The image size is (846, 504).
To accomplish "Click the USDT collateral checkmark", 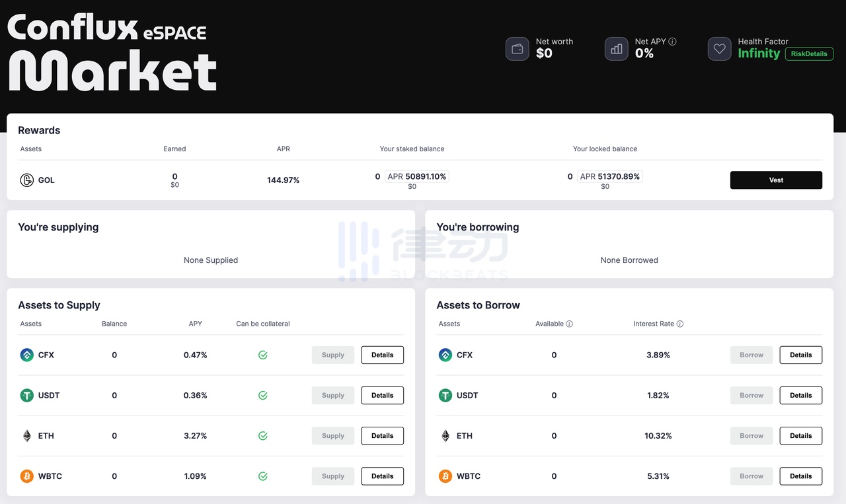I will coord(262,395).
